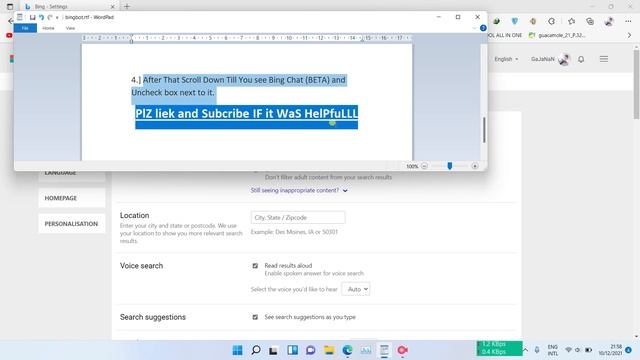Expand the WordPad ribbon chevron

(474, 28)
